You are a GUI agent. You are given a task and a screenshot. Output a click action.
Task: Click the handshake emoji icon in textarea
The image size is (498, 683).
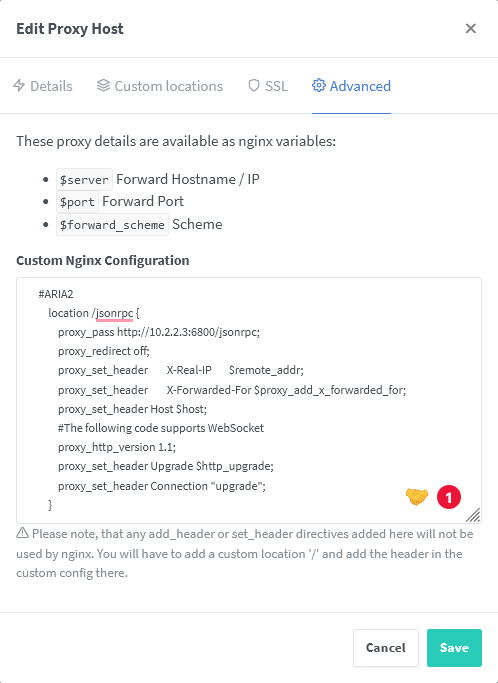click(417, 497)
